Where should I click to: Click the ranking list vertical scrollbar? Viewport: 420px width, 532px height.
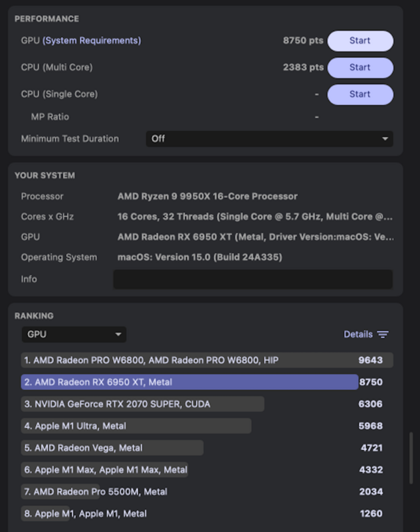(x=411, y=459)
